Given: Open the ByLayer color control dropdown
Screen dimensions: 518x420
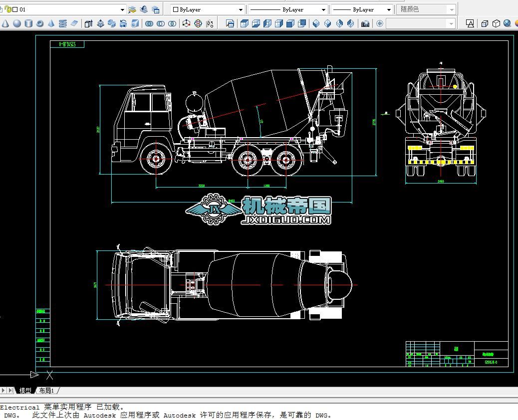Looking at the screenshot, I should coord(241,9).
